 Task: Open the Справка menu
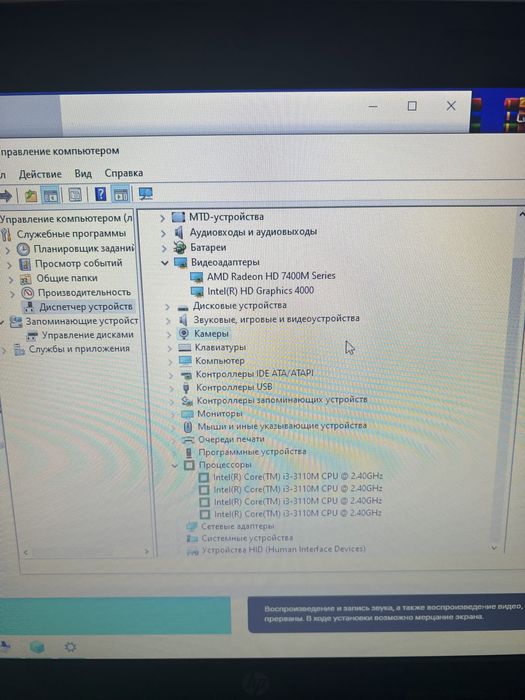(x=124, y=173)
